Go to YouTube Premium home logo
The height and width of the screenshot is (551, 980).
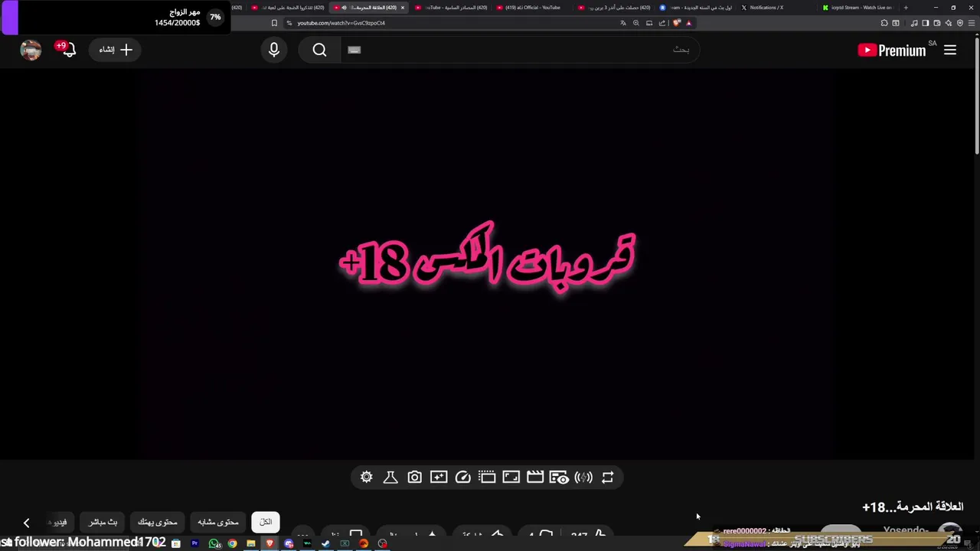[892, 51]
